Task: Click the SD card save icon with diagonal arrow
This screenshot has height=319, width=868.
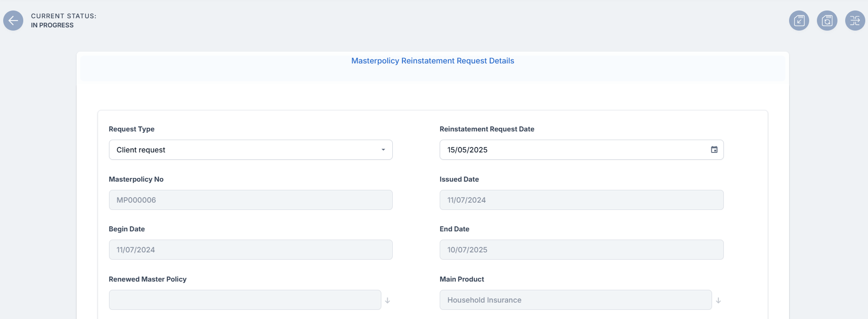Action: coord(799,21)
